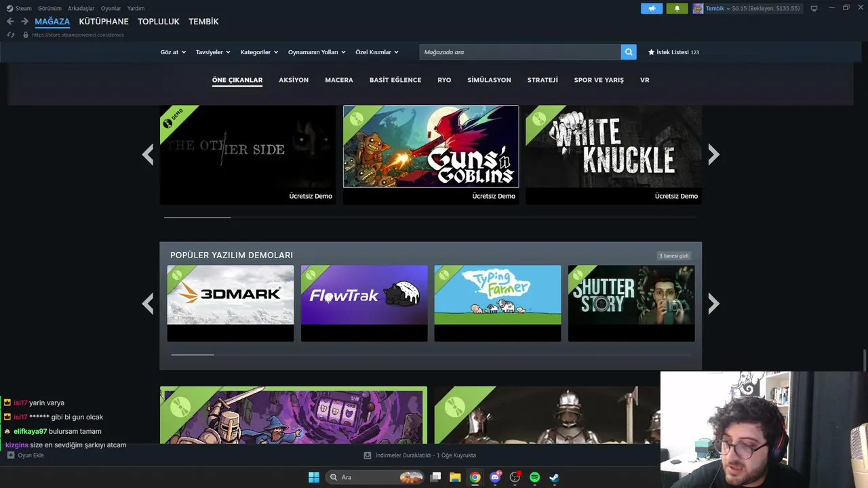This screenshot has width=868, height=488.
Task: Switch to the KÜTÜPHANE tab
Action: point(104,22)
